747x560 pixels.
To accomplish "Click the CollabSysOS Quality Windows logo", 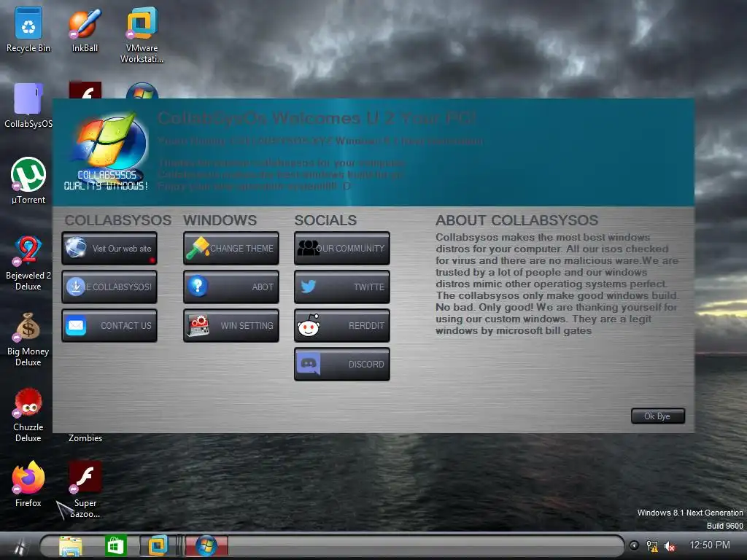I will pyautogui.click(x=108, y=152).
